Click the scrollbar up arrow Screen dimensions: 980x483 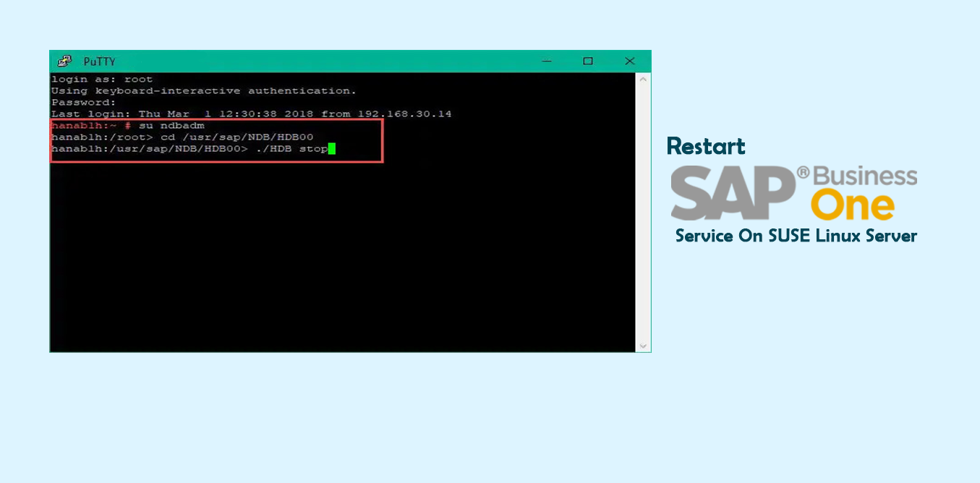tap(643, 80)
